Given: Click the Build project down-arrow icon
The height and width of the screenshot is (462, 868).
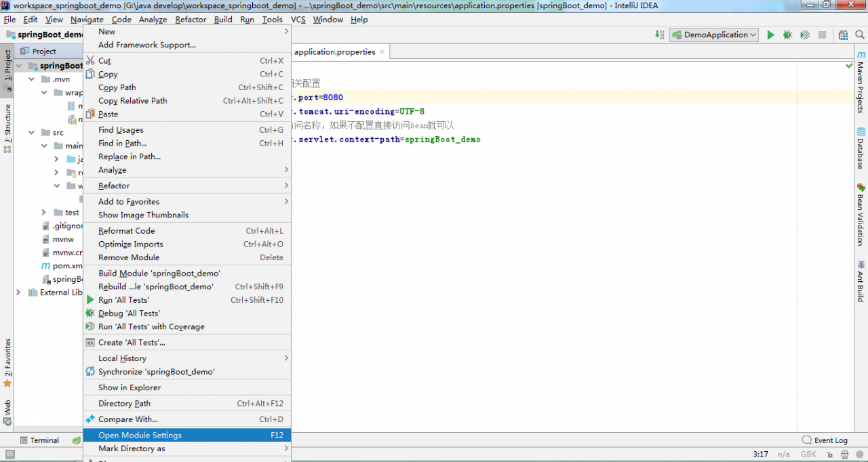Looking at the screenshot, I should (660, 35).
